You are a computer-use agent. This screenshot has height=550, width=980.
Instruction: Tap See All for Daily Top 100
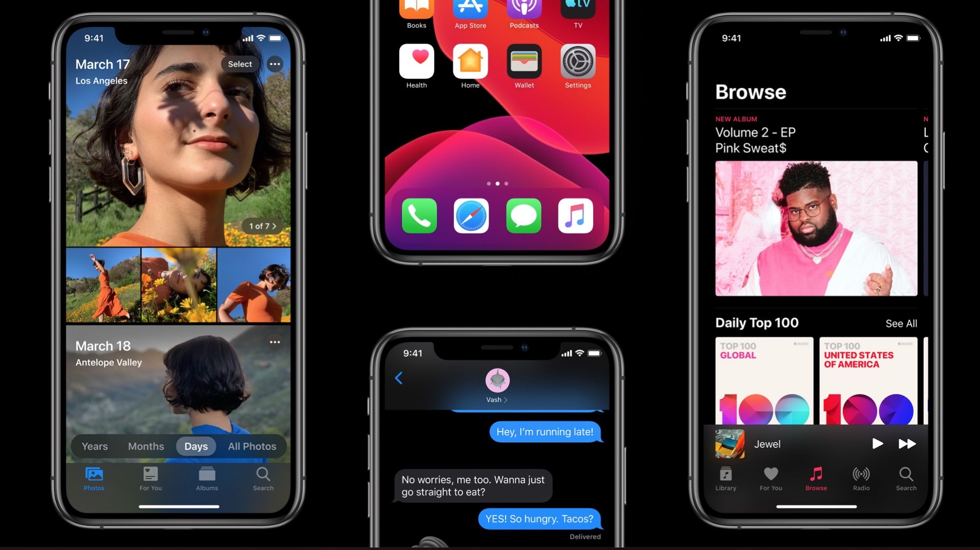coord(901,323)
